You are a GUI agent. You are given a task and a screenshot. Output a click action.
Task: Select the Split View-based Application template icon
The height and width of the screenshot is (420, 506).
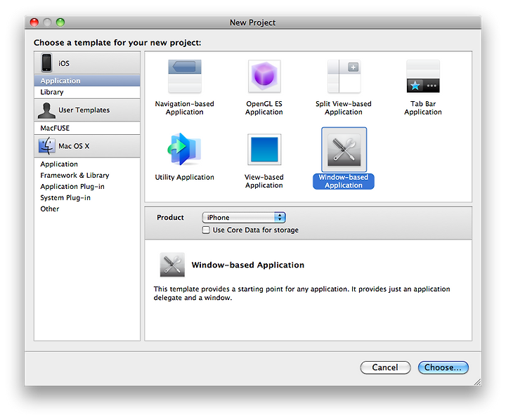(x=344, y=77)
